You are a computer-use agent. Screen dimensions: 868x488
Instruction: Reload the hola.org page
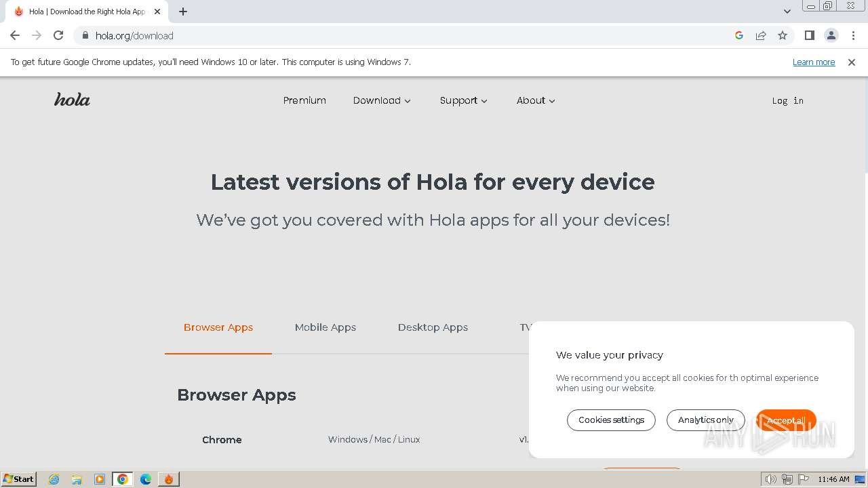58,35
